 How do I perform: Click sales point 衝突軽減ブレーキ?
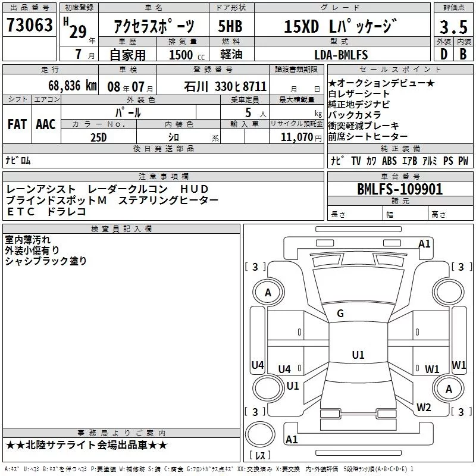tap(364, 126)
